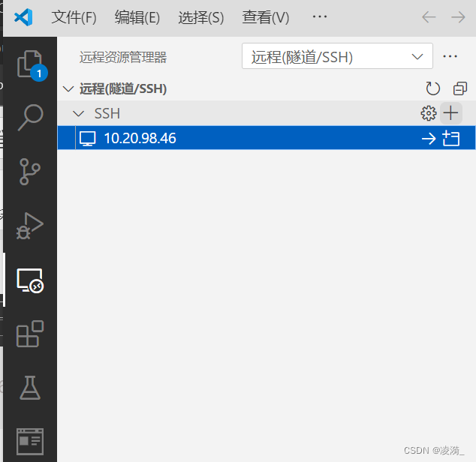Click the bottom layout panel activity icon
The width and height of the screenshot is (476, 462).
[30, 441]
